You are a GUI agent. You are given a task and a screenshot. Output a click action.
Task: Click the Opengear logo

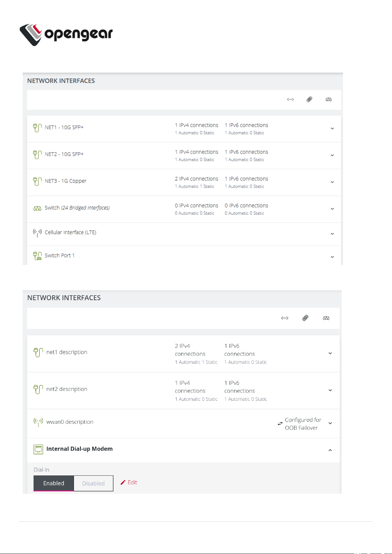pyautogui.click(x=66, y=34)
